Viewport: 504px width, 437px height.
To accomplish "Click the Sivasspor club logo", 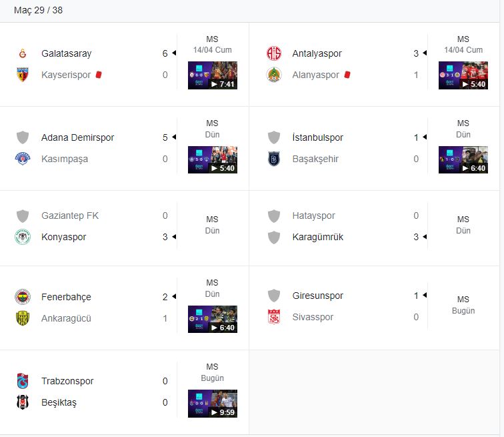I will [x=274, y=317].
